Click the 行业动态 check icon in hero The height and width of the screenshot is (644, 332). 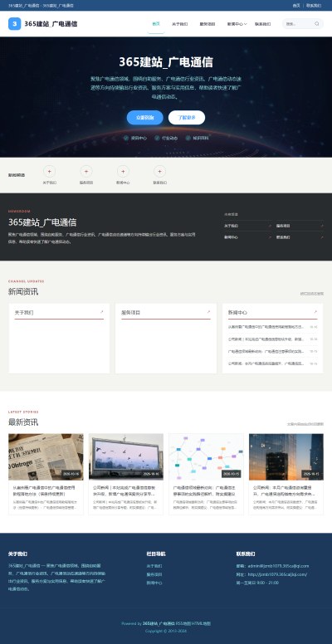point(157,139)
